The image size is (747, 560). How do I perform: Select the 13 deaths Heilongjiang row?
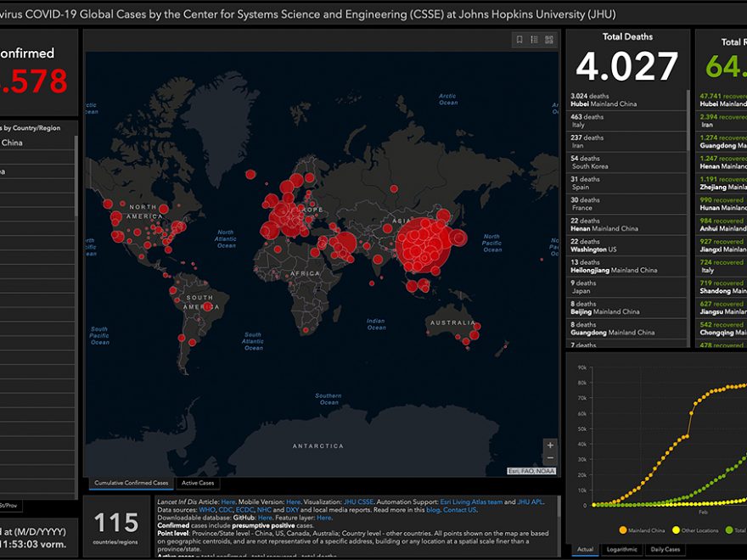626,266
